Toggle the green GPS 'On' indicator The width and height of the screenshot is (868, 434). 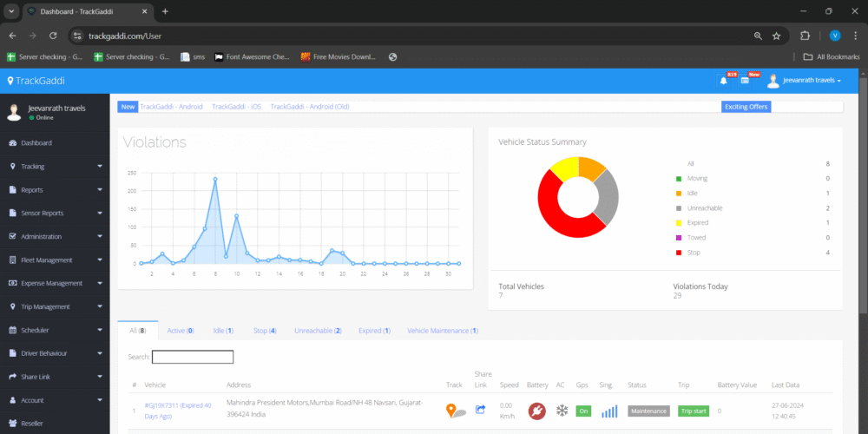coord(583,411)
